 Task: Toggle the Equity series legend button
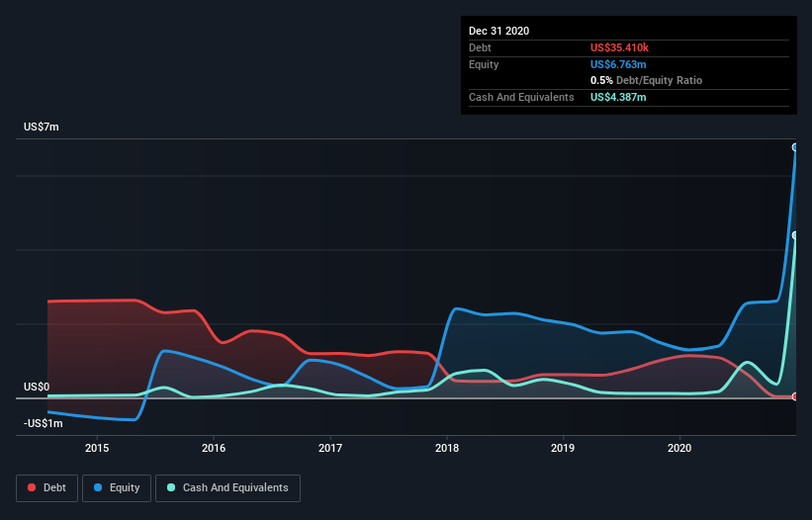pyautogui.click(x=117, y=488)
